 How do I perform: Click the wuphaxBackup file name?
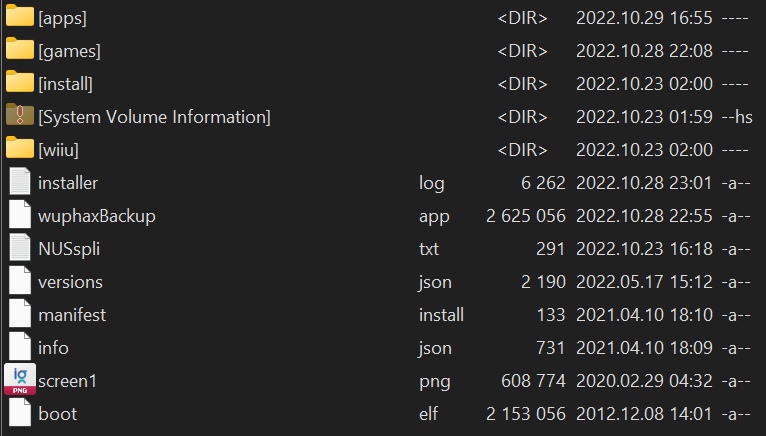(x=97, y=216)
